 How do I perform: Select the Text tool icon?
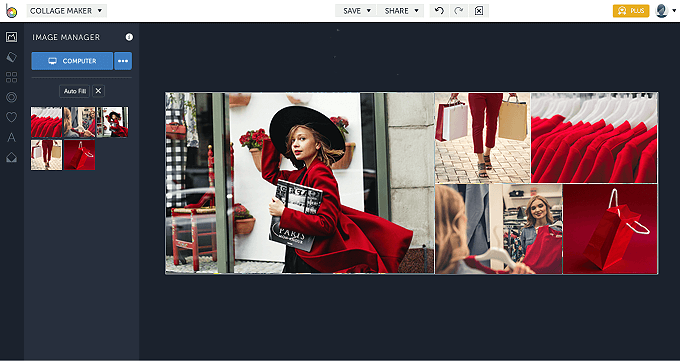tap(12, 138)
